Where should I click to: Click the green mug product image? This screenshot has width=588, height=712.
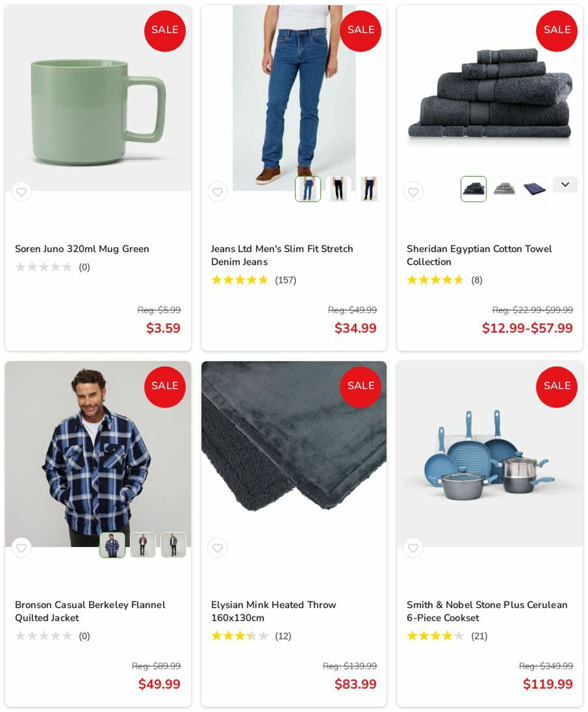click(x=98, y=112)
